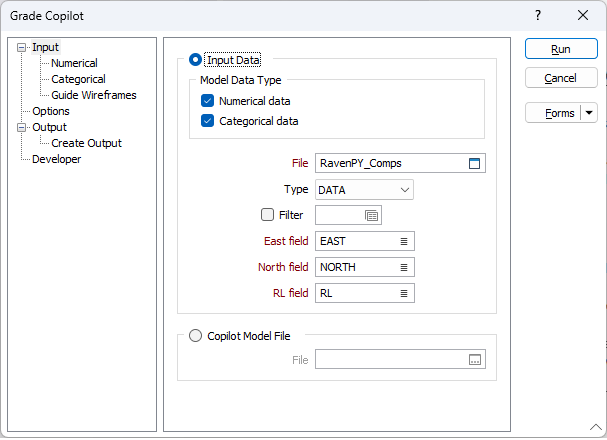Click the help question mark icon
Viewport: 607px width, 440px height.
pos(538,15)
